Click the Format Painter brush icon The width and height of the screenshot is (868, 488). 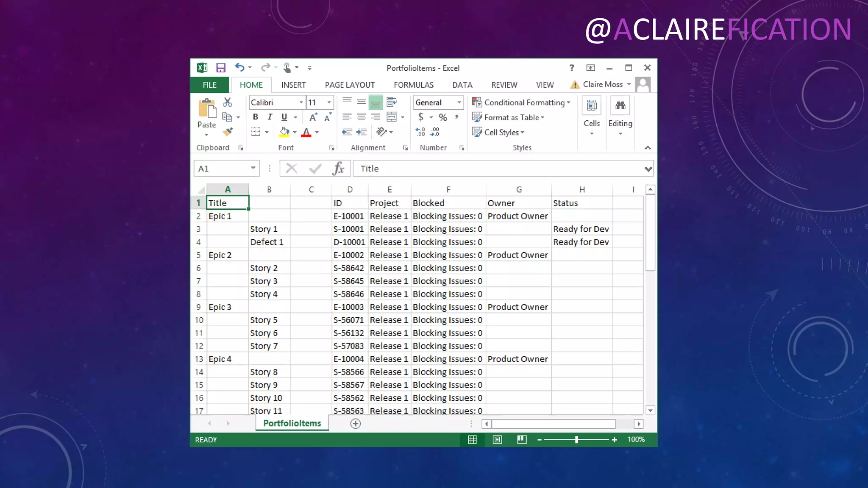click(228, 132)
